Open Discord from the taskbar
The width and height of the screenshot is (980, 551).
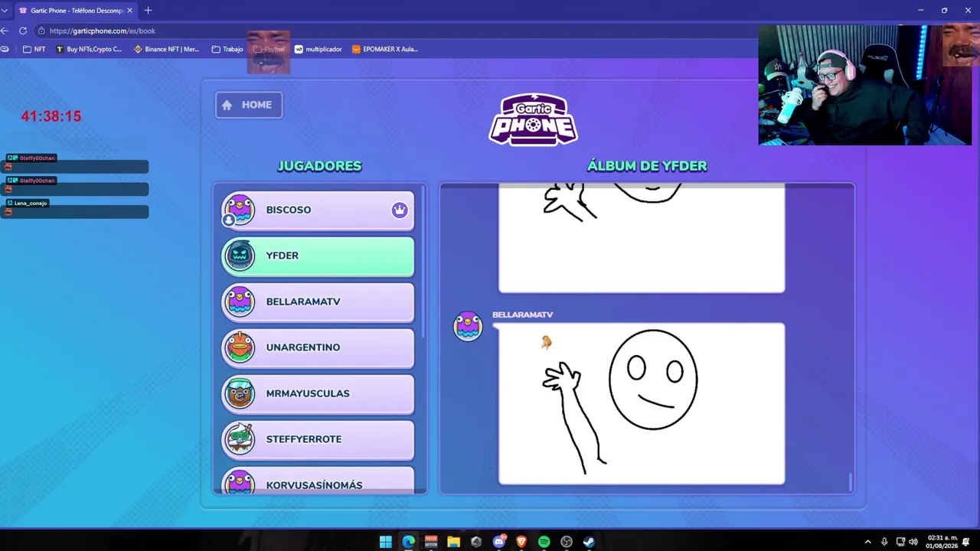click(499, 542)
